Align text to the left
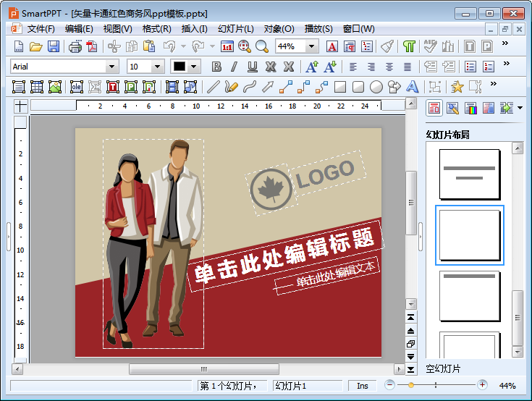This screenshot has height=401, width=532. [353, 67]
